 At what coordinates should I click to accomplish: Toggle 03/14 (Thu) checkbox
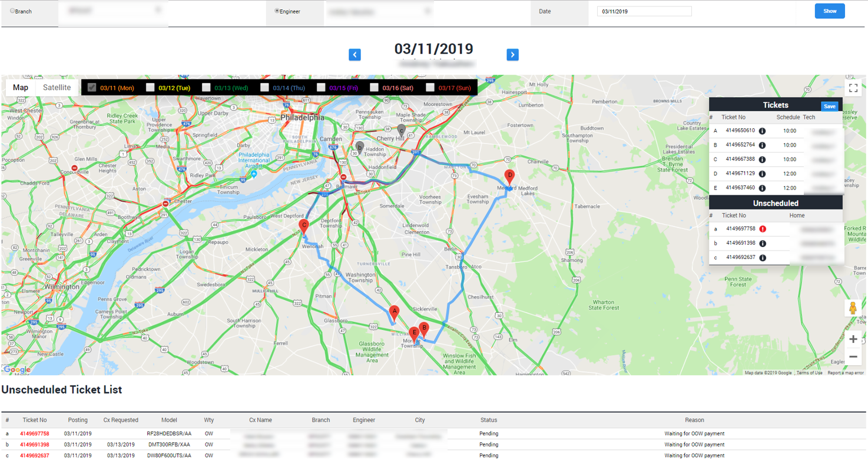(265, 88)
